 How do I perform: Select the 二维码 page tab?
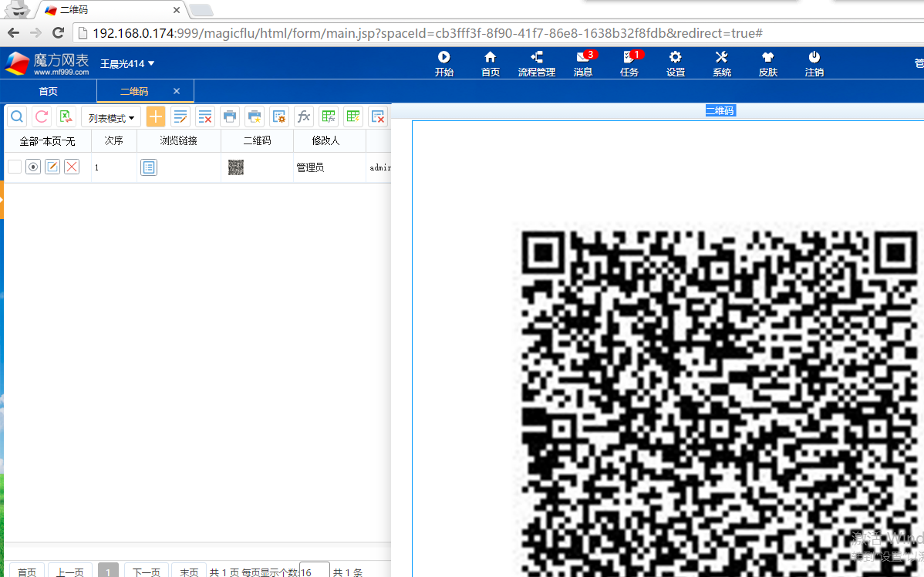[x=134, y=91]
